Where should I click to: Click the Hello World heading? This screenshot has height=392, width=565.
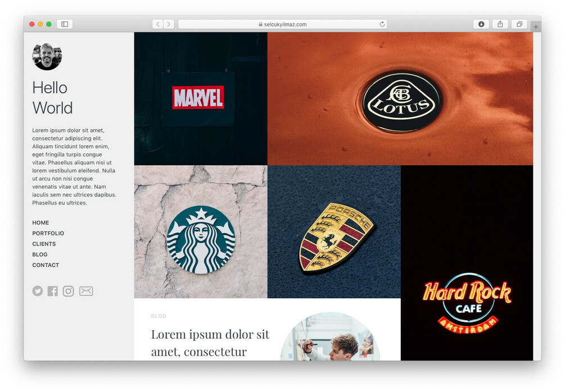click(x=52, y=98)
